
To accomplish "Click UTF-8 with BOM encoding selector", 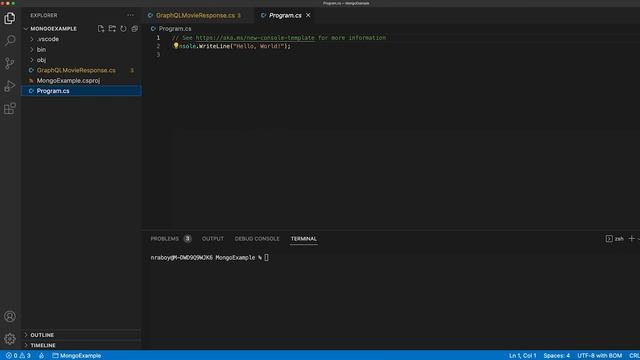I will 599,356.
